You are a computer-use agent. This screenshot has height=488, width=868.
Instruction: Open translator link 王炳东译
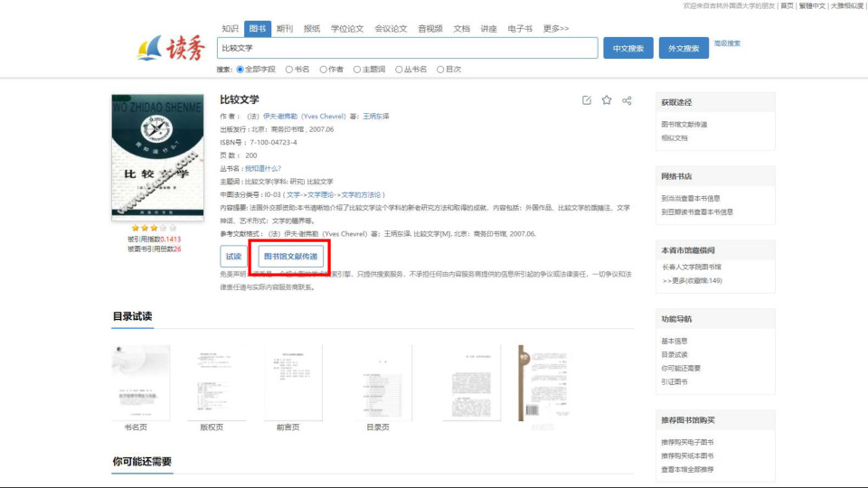[376, 117]
